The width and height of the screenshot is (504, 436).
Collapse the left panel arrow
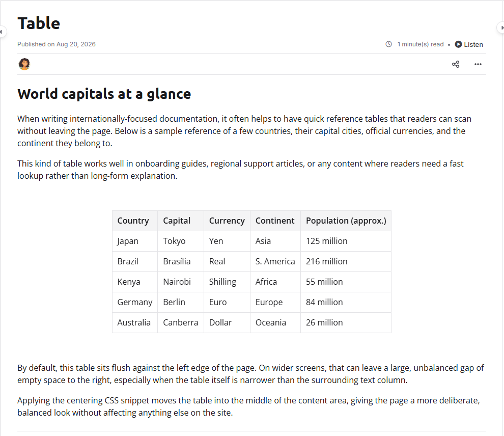(x=2, y=32)
